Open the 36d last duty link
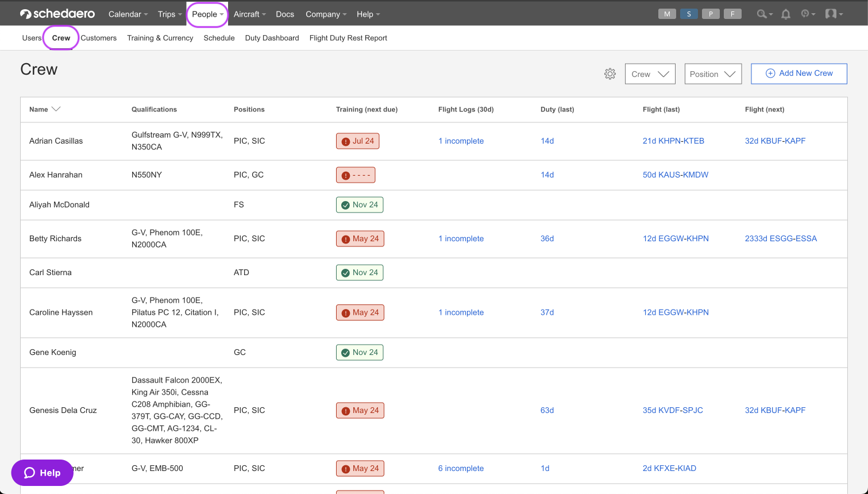This screenshot has height=494, width=868. click(547, 238)
